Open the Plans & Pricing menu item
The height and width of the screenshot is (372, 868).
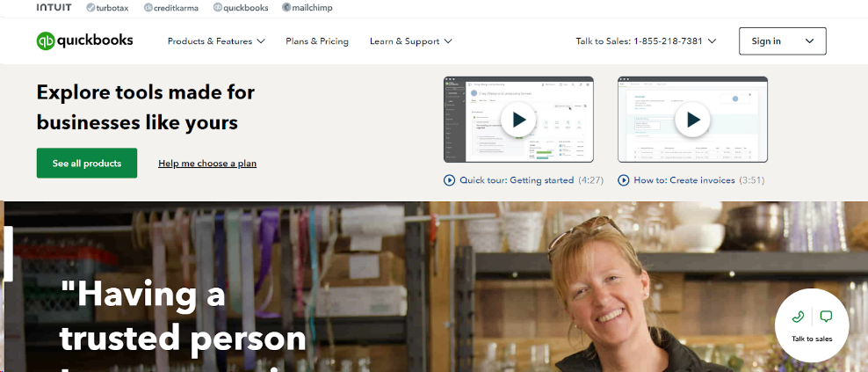click(x=317, y=41)
